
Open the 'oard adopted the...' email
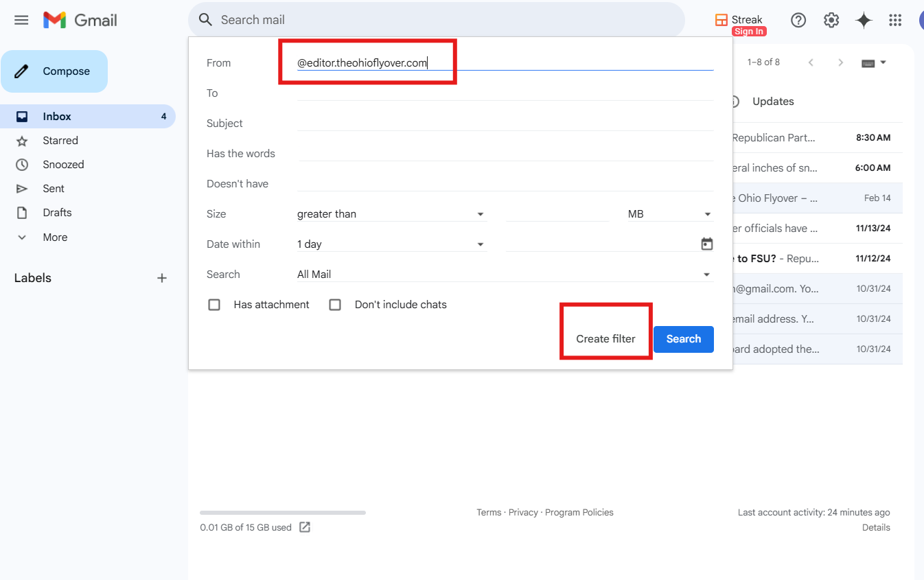tap(817, 349)
